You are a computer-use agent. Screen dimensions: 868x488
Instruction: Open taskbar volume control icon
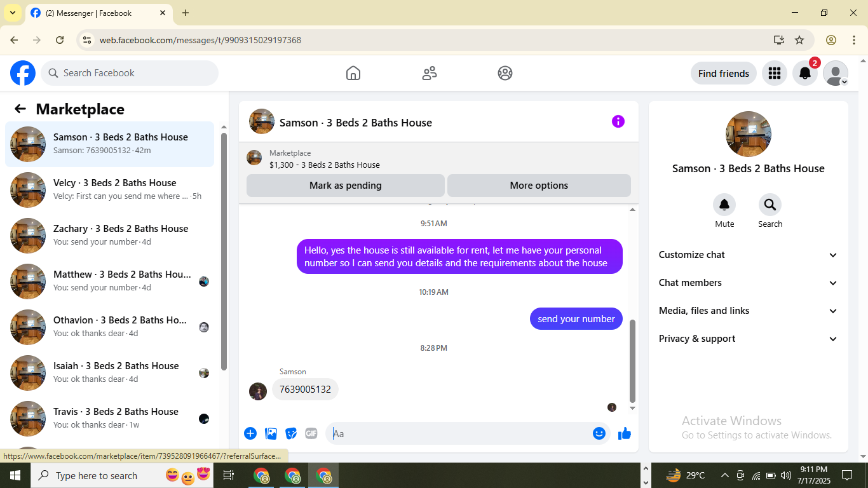point(786,475)
